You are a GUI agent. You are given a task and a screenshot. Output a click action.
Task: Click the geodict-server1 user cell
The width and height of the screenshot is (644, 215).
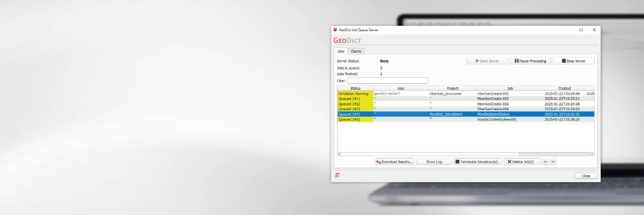(401, 94)
